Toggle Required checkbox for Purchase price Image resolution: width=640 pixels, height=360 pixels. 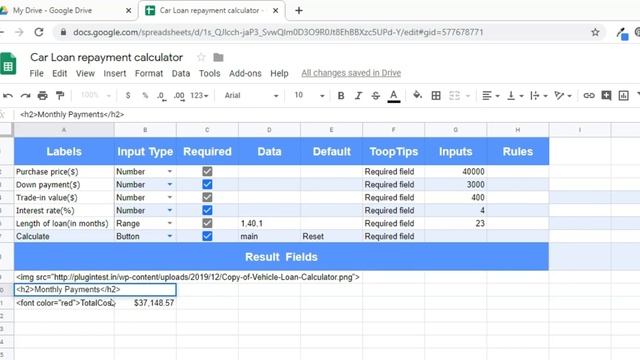click(207, 171)
